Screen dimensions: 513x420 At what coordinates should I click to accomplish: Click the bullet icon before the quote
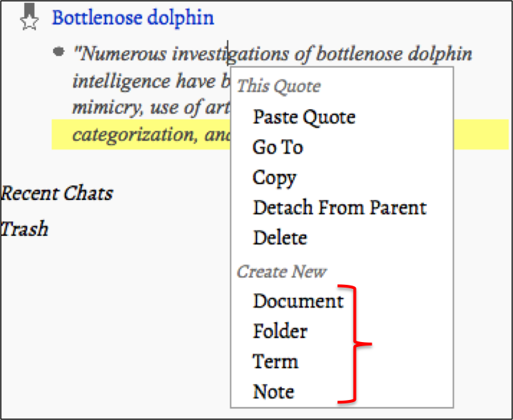coord(59,52)
